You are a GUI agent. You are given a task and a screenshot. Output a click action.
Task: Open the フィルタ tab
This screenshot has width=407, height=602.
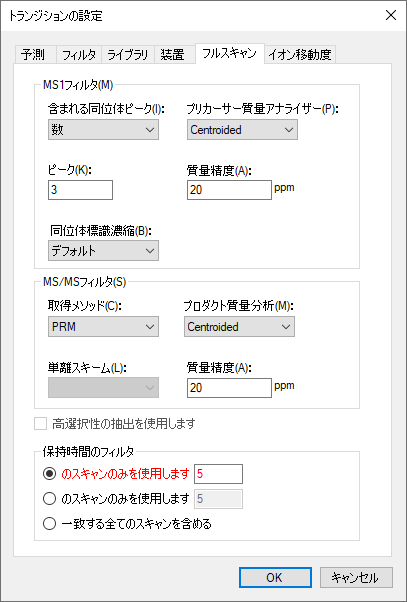click(79, 55)
